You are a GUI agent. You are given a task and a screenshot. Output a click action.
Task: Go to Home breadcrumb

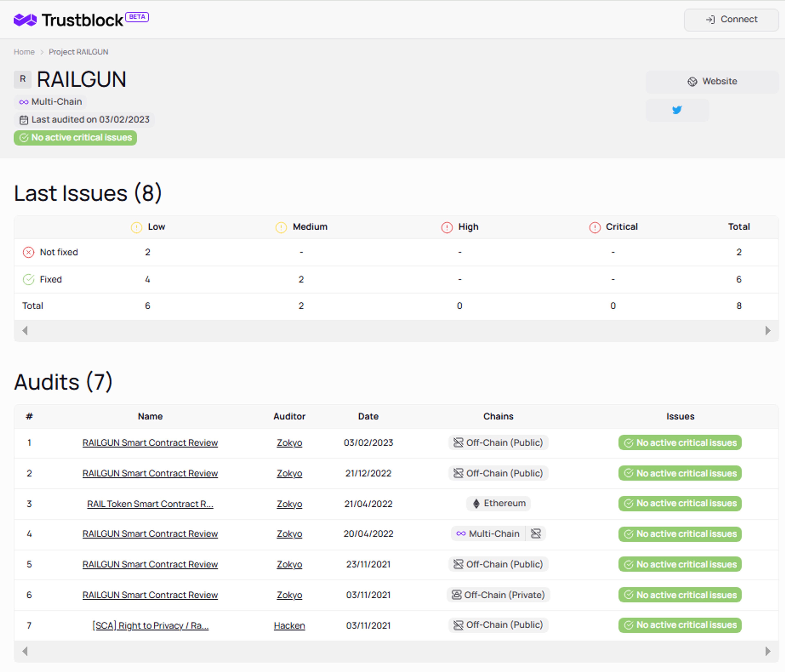click(24, 52)
